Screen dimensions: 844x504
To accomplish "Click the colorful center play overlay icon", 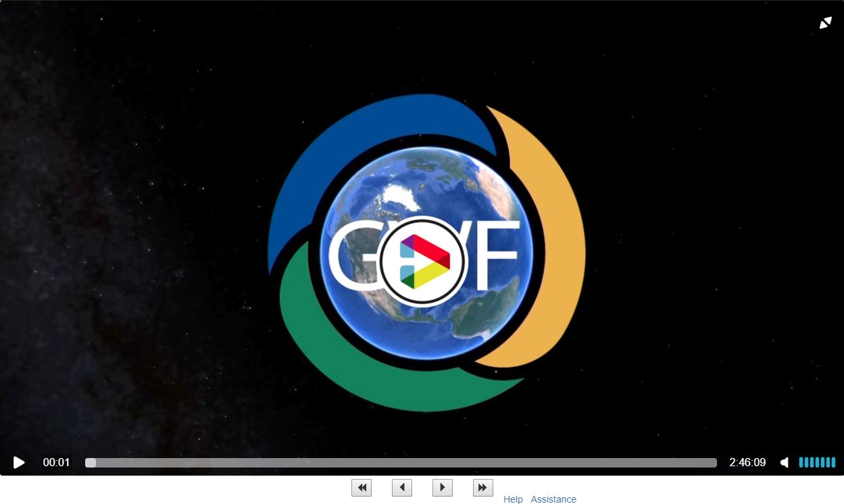I will [423, 261].
